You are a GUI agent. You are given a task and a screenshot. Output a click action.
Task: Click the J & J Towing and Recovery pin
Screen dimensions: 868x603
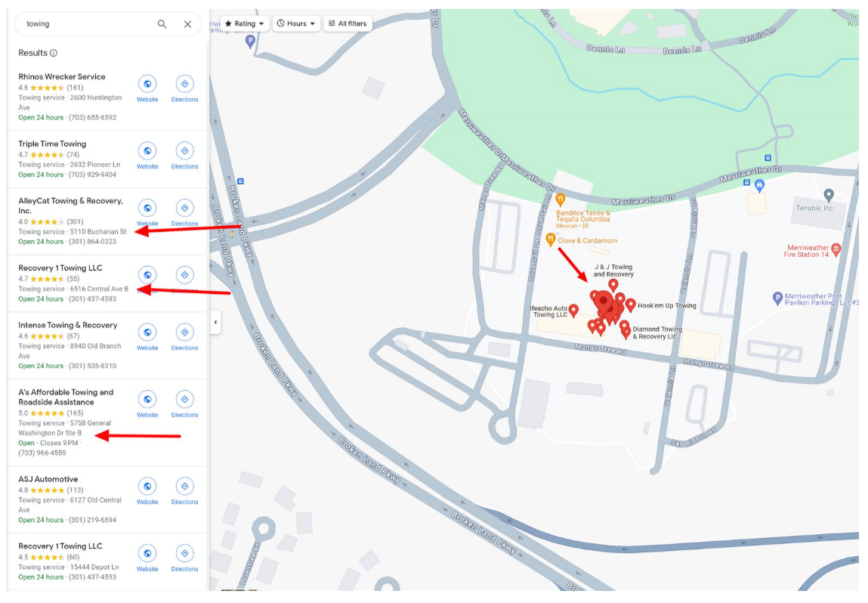click(613, 285)
